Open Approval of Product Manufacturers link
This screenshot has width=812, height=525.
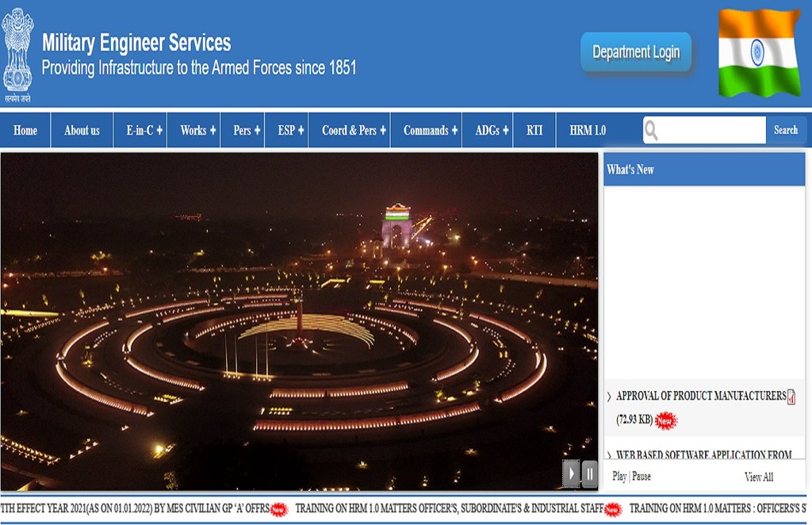point(701,396)
